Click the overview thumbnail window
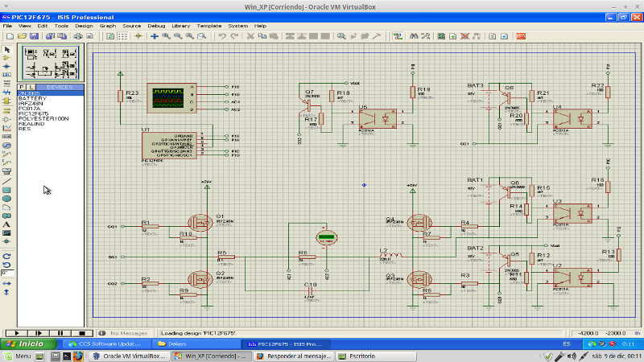The image size is (644, 362). coord(51,63)
